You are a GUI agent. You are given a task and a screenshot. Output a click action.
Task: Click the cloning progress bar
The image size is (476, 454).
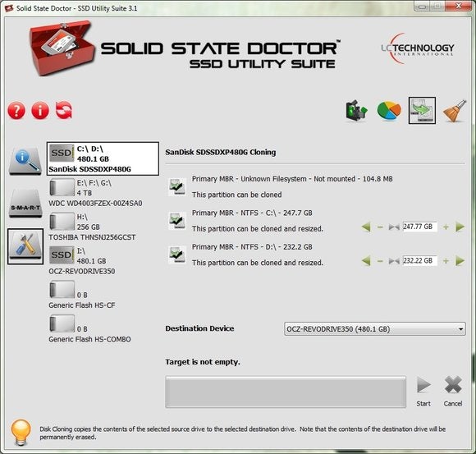click(x=286, y=392)
